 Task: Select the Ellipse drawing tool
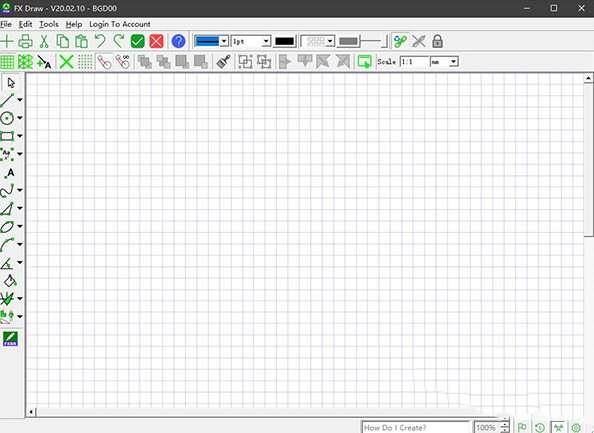pos(7,227)
